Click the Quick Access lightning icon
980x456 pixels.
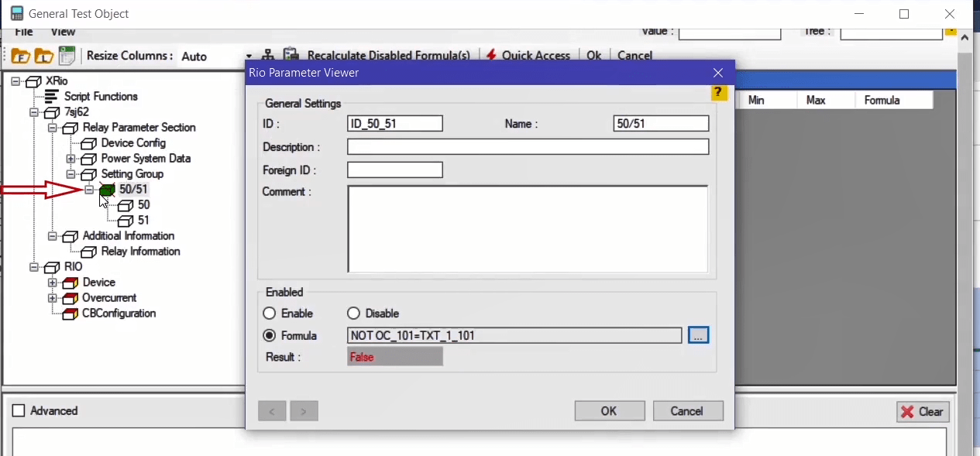tap(491, 56)
